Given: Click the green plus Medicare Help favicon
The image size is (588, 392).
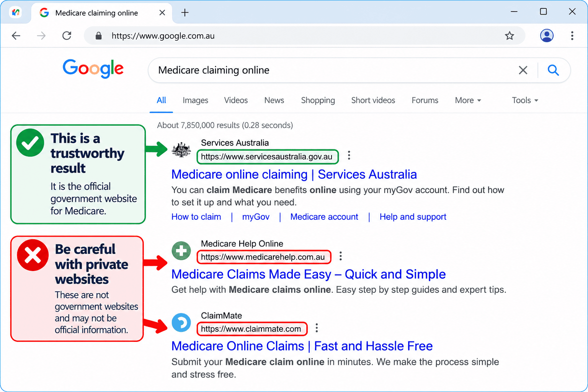Looking at the screenshot, I should point(181,251).
